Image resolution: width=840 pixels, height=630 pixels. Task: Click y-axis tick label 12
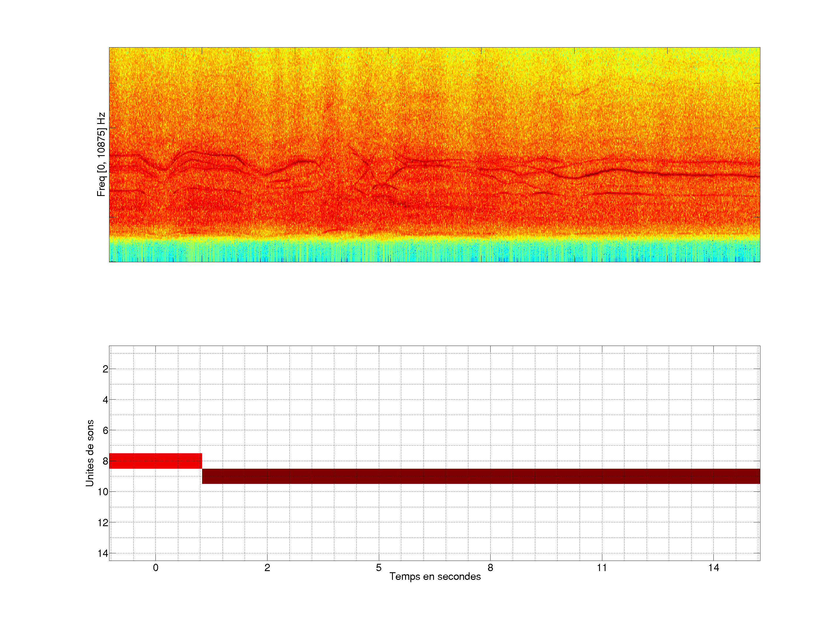click(103, 523)
